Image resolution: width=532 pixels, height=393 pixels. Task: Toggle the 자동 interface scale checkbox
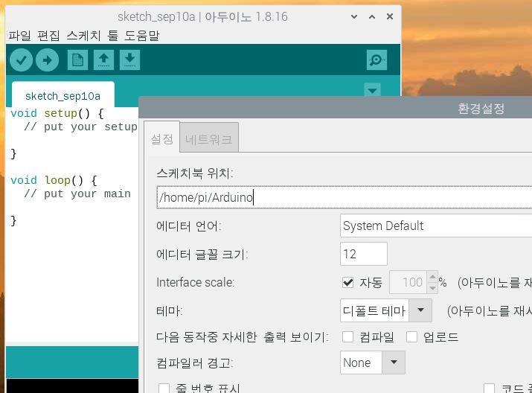click(x=347, y=282)
